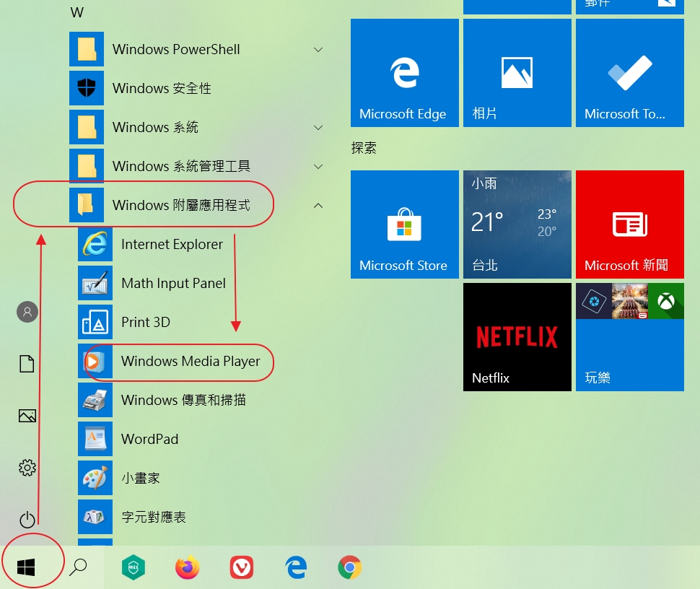Click the W letter group header
This screenshot has height=589, width=700.
coord(76,12)
